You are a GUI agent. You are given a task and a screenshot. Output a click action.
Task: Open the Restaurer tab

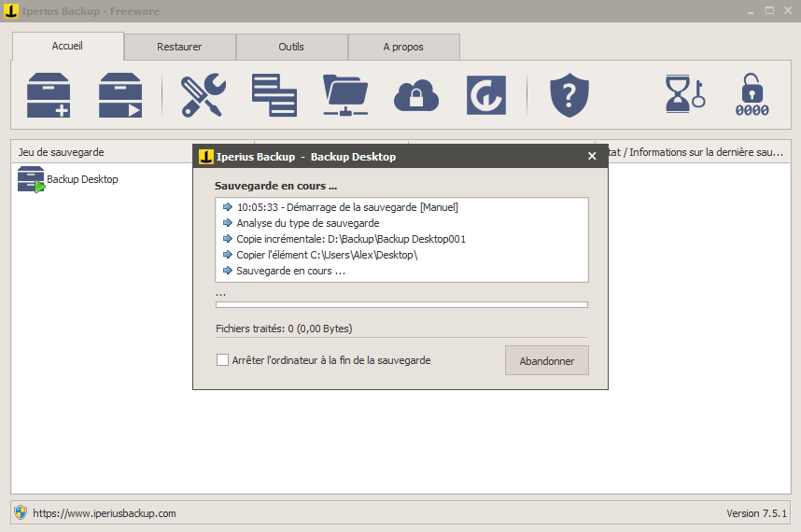point(179,47)
